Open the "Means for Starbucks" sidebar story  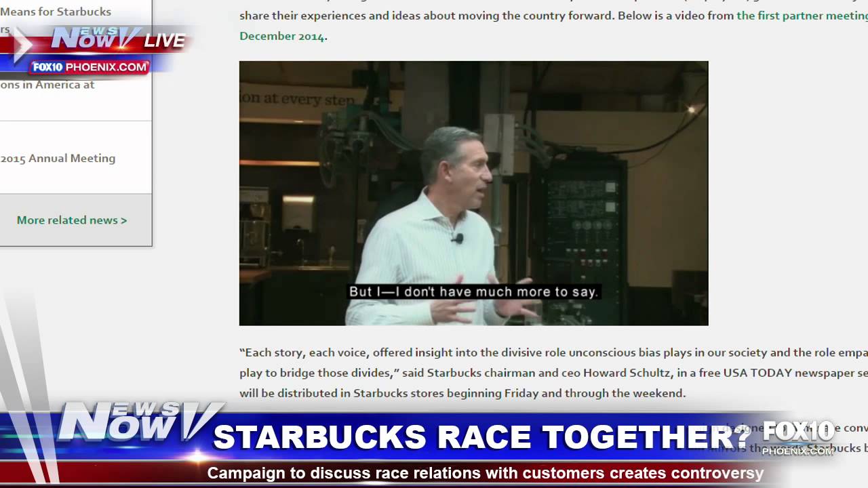[56, 12]
